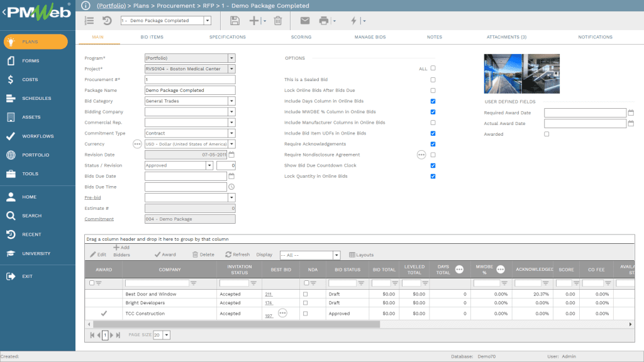Open the Page Size dropdown

[x=167, y=335]
